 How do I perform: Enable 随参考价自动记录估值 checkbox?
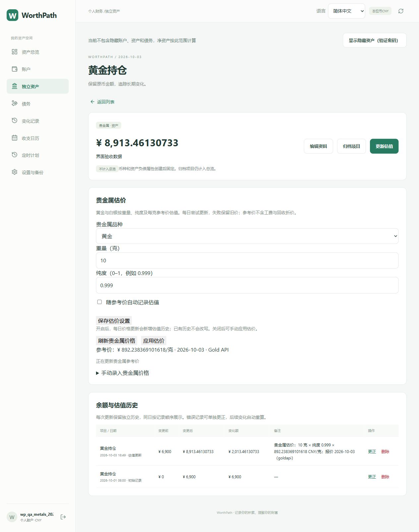(x=99, y=302)
